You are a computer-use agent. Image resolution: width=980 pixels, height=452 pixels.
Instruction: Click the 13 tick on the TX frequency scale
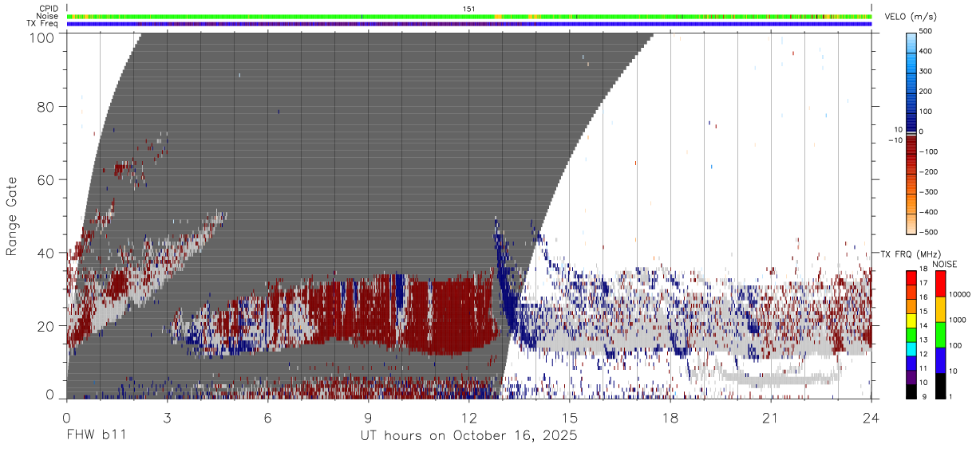tap(925, 340)
